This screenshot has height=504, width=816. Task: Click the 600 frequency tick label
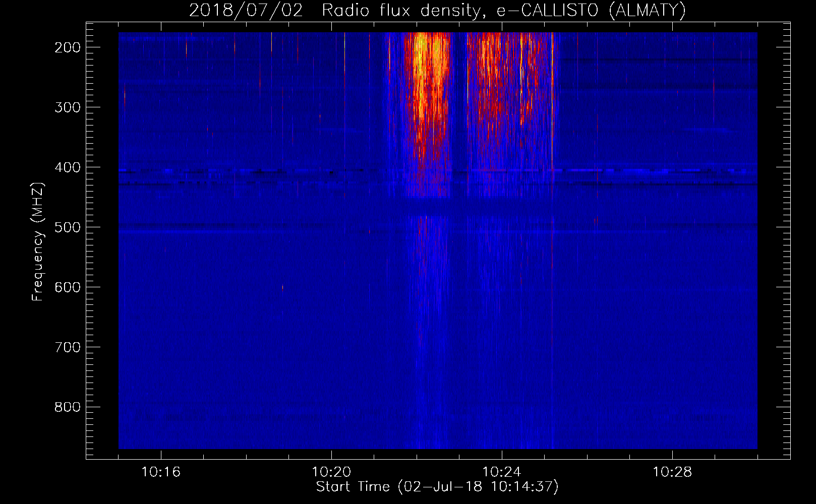(x=68, y=287)
